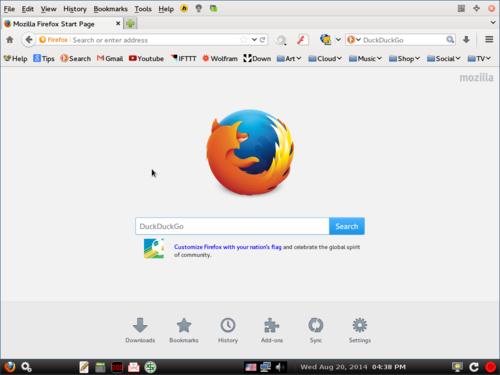Image resolution: width=500 pixels, height=375 pixels.
Task: Click the Flash plugin toolbar icon
Action: point(302,40)
